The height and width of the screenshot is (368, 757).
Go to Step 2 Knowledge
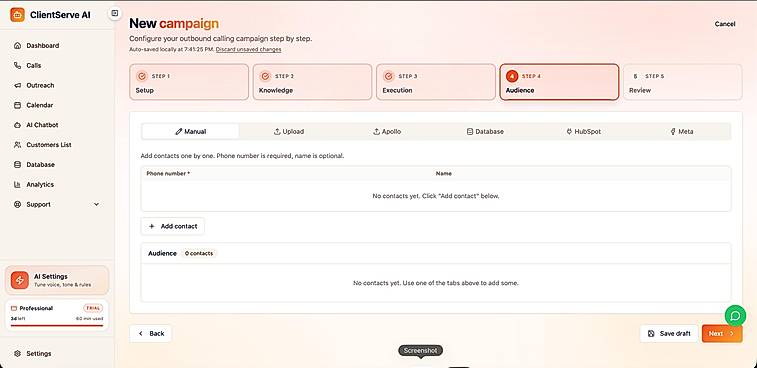pos(312,82)
